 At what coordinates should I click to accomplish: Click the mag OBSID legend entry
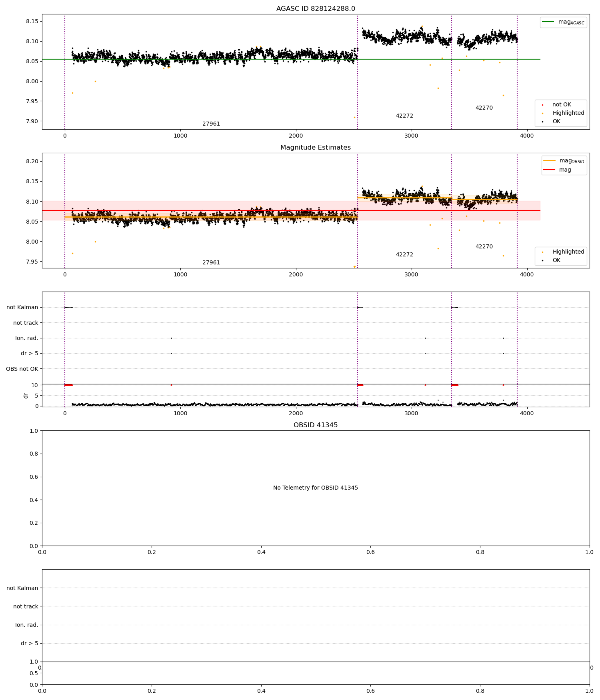click(x=564, y=161)
